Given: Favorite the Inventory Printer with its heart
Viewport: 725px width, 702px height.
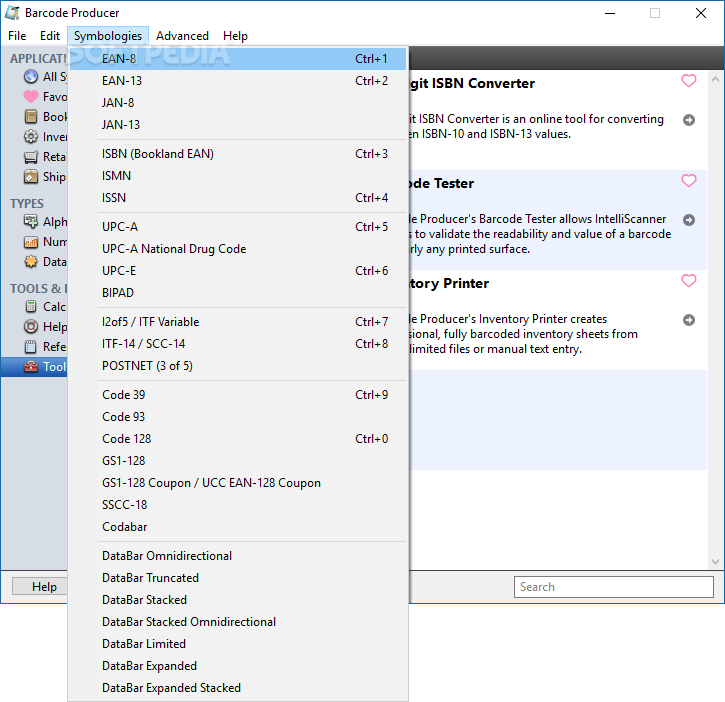Looking at the screenshot, I should tap(688, 280).
